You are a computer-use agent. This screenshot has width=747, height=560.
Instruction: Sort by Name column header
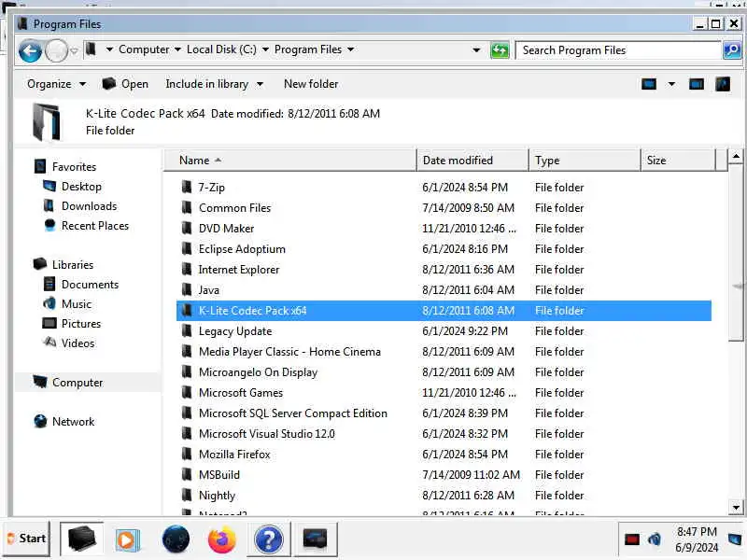(x=289, y=161)
